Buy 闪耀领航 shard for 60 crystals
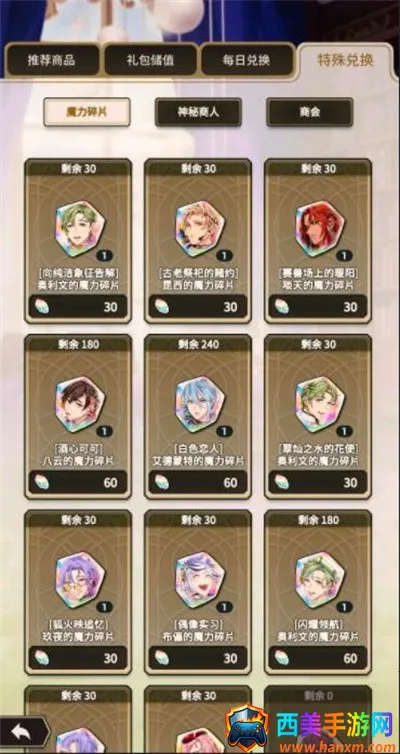 point(318,658)
